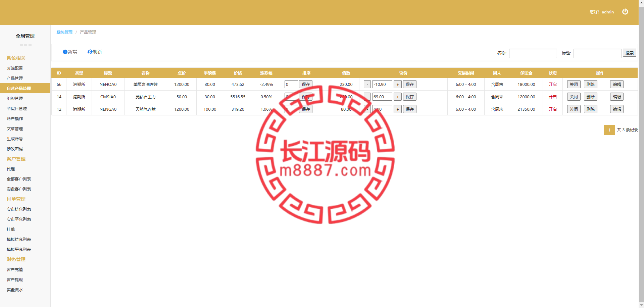Viewport: 644px width, 308px height.
Task: Click 关闭 for product ID 12
Action: [x=574, y=109]
